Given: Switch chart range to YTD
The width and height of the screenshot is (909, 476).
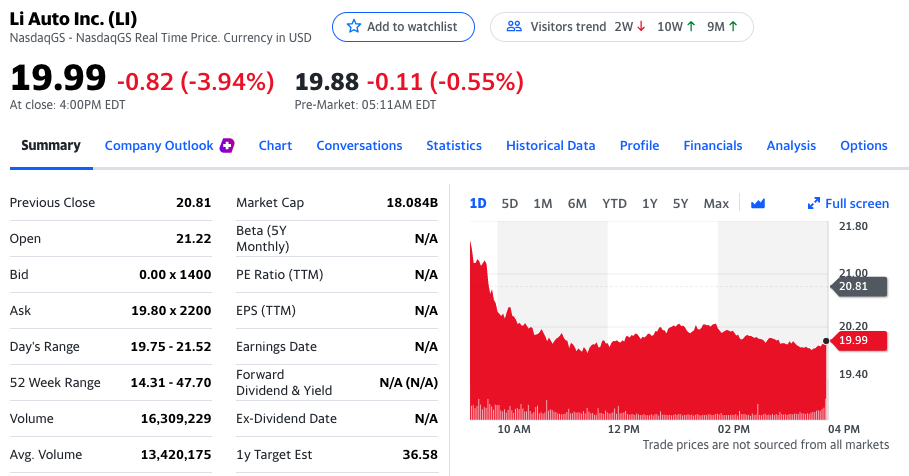Looking at the screenshot, I should pyautogui.click(x=614, y=204).
